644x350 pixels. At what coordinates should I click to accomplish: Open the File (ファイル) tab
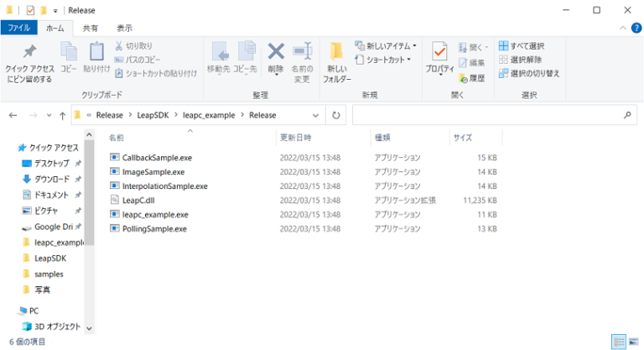point(18,28)
